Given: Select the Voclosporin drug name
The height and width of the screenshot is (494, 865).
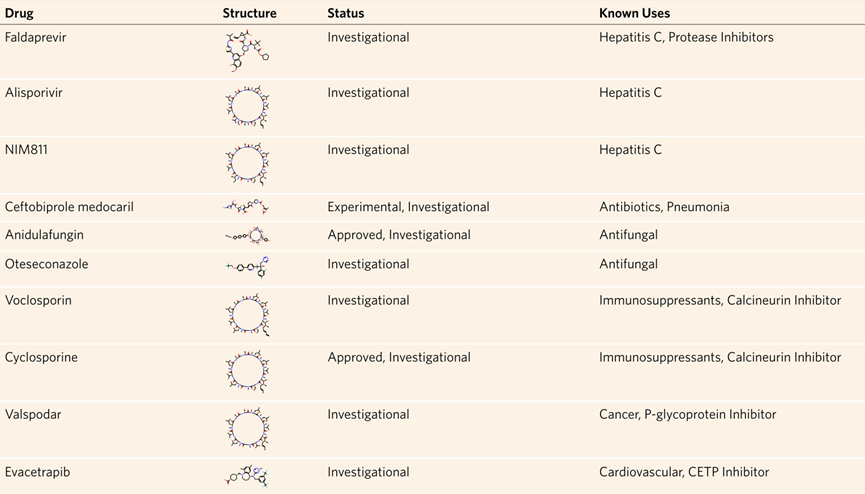Looking at the screenshot, I should click(38, 300).
